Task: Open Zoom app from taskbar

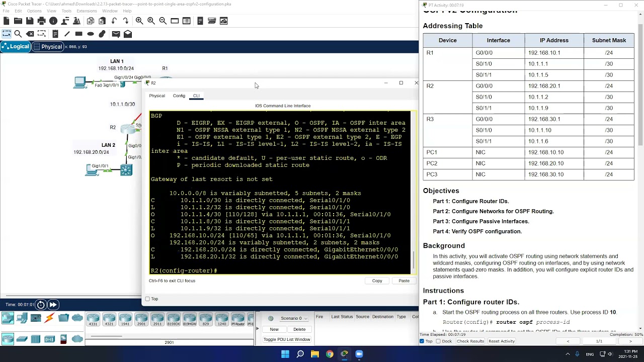Action: [x=359, y=354]
